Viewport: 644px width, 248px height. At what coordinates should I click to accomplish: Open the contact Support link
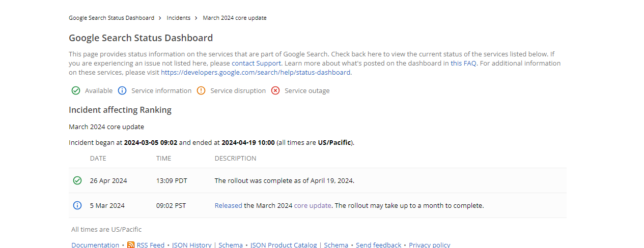[256, 63]
